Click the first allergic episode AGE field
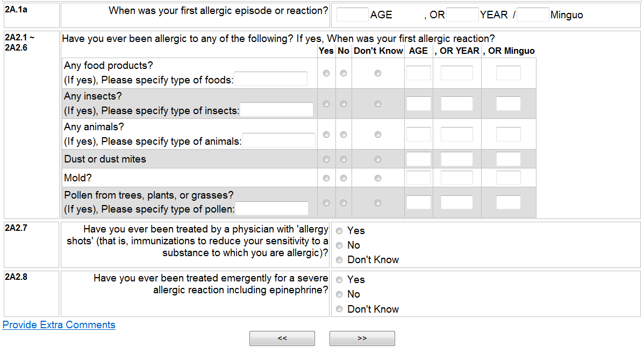 [x=352, y=15]
